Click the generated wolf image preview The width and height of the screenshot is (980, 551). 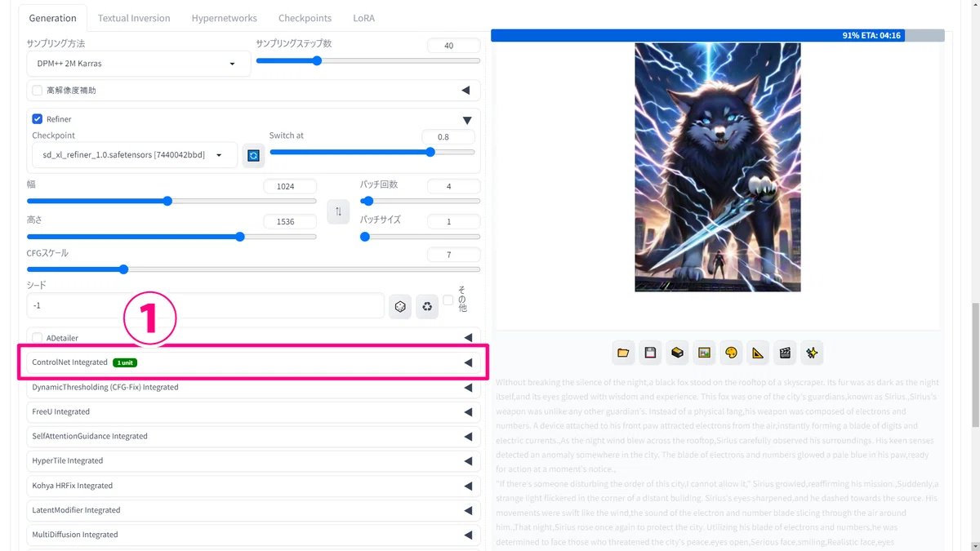[718, 167]
